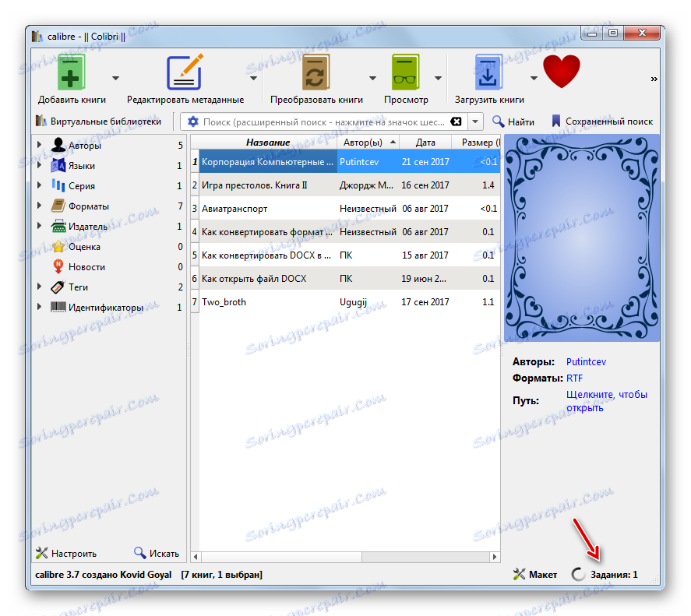This screenshot has width=691, height=616.
Task: Sort the list by Дата column
Action: tap(425, 142)
